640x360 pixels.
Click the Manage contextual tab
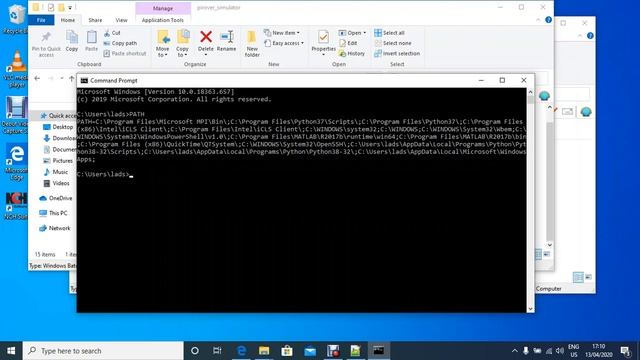[x=163, y=8]
